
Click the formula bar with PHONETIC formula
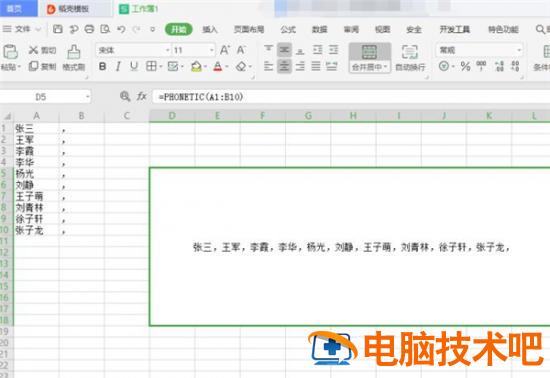tap(351, 97)
